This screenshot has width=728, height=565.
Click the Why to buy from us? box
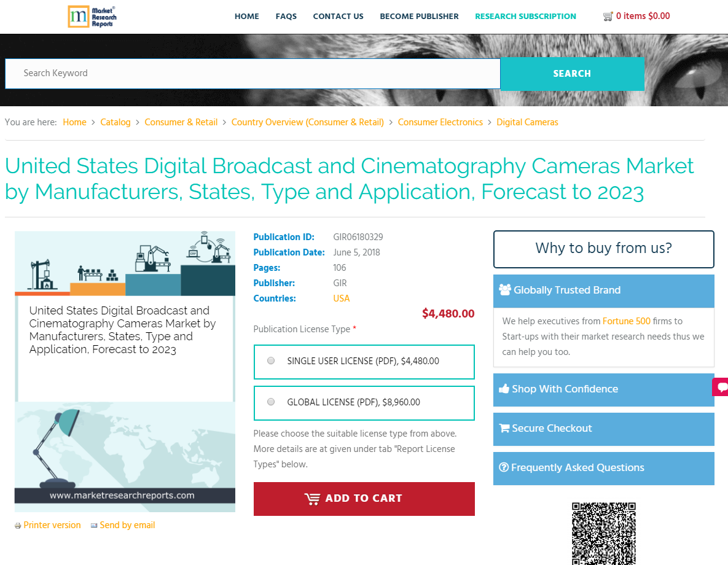point(603,249)
